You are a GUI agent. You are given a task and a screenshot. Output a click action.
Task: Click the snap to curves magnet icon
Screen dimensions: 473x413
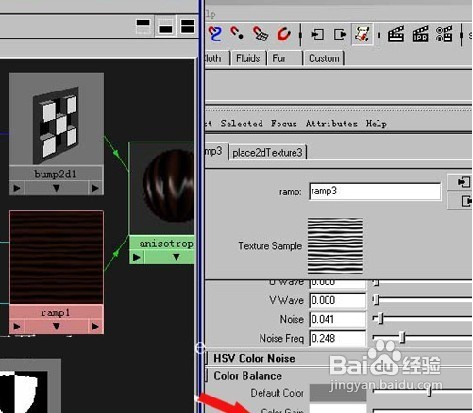point(215,34)
